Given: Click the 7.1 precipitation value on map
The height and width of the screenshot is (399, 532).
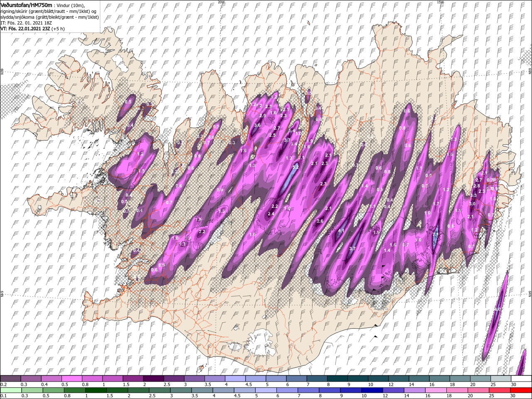Looking at the screenshot, I should [x=436, y=235].
